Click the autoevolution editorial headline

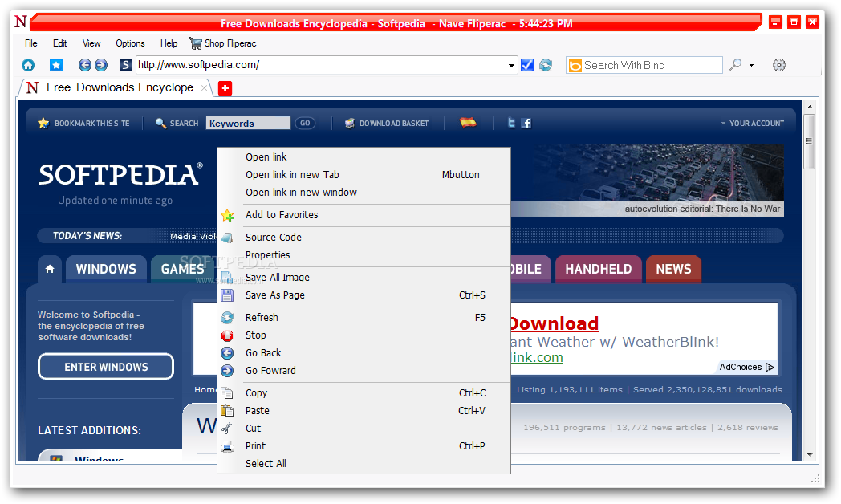(x=702, y=209)
